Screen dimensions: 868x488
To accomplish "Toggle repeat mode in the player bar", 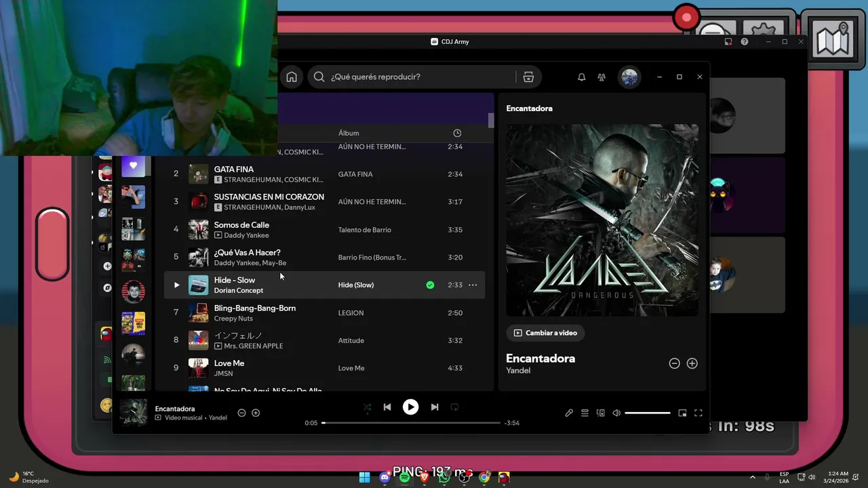I will tap(455, 407).
